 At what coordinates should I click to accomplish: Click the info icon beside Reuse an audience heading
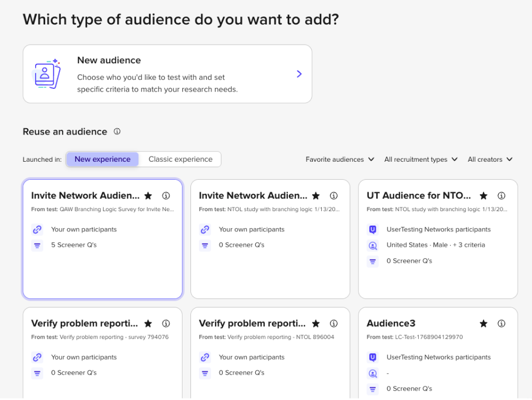117,131
